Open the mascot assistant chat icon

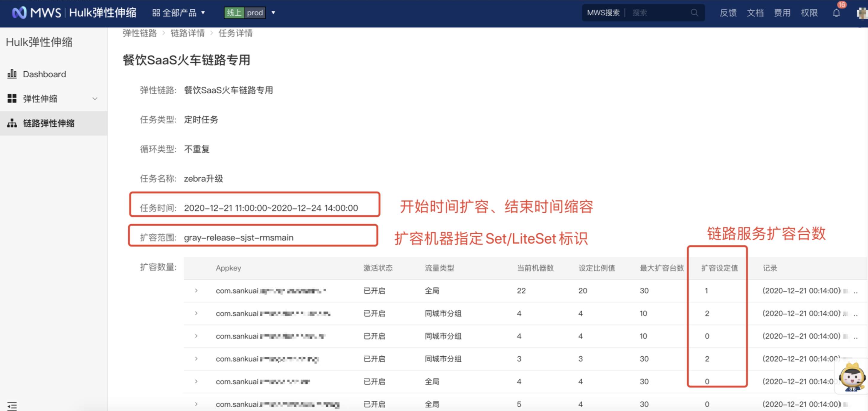pyautogui.click(x=852, y=378)
